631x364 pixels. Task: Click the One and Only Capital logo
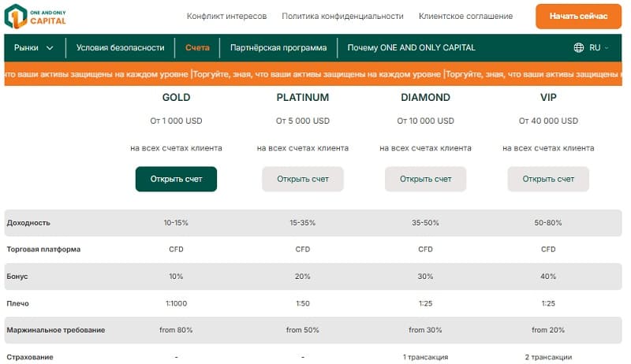pyautogui.click(x=36, y=17)
